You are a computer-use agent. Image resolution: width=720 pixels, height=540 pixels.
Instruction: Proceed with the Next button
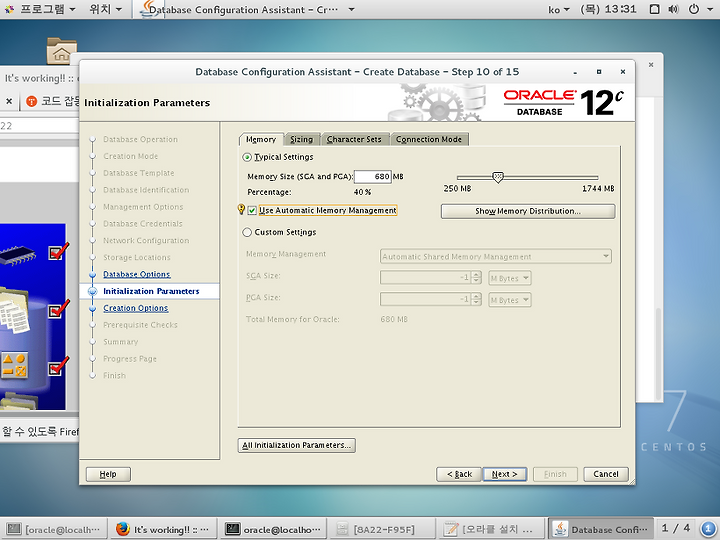pos(505,474)
